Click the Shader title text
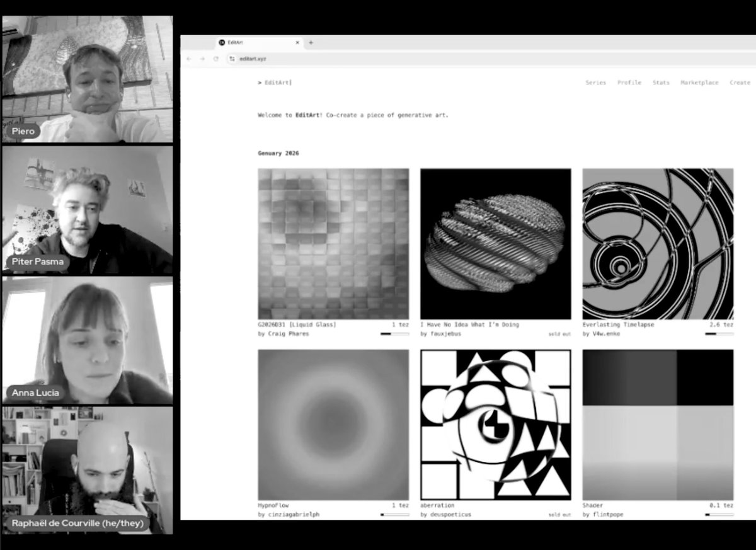Viewport: 756px width, 550px height. coord(593,505)
